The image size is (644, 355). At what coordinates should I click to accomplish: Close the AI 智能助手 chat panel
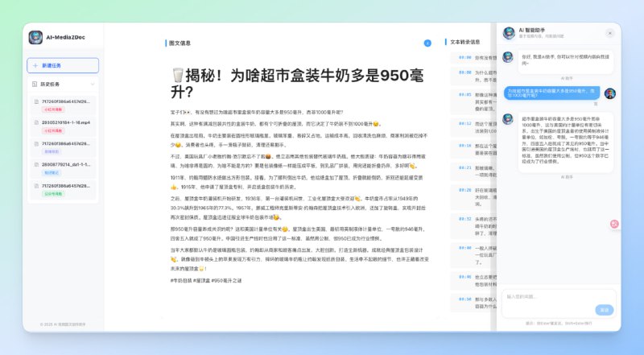pyautogui.click(x=609, y=33)
